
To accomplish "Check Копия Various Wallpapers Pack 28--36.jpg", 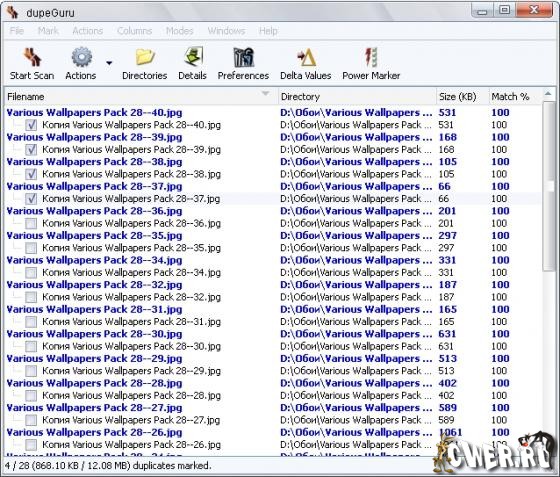I will [31, 224].
